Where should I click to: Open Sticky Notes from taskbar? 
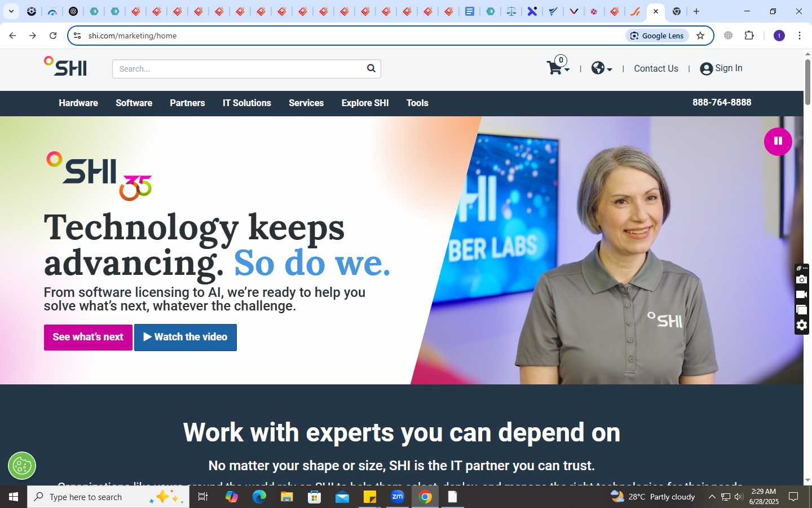(370, 497)
